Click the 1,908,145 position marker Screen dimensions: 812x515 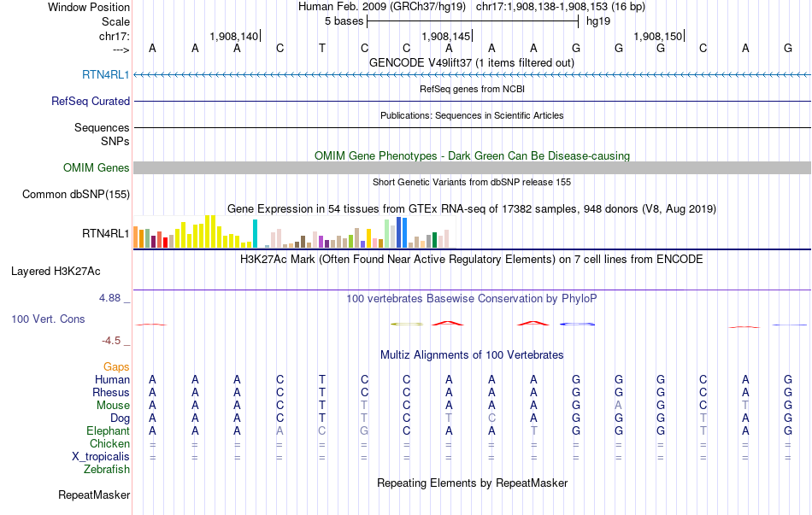click(x=446, y=37)
